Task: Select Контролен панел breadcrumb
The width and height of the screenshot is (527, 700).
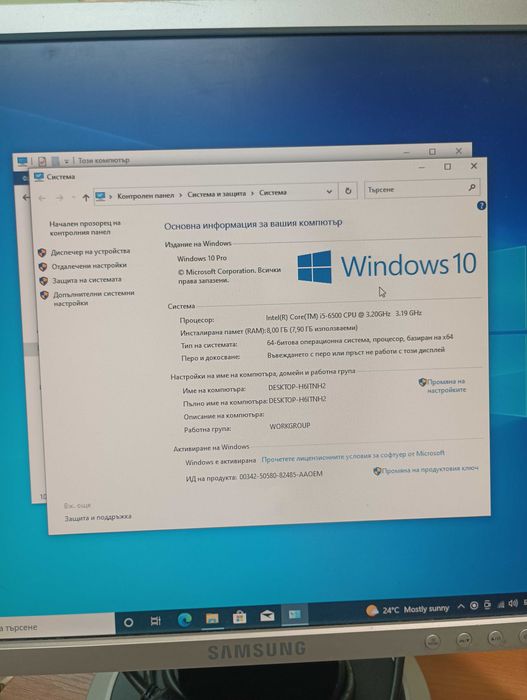Action: pyautogui.click(x=146, y=196)
